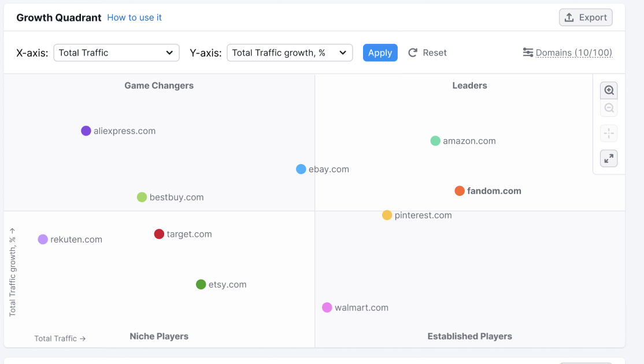Screen dimensions: 644x364
Task: Click the green etsy.com data point
Action: 201,284
